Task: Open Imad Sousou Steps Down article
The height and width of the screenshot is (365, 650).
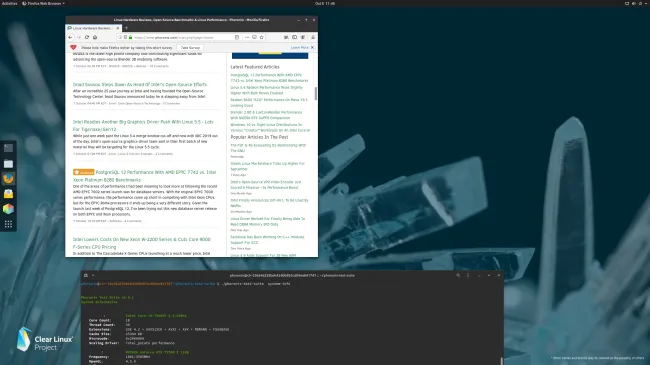Action: pyautogui.click(x=140, y=85)
